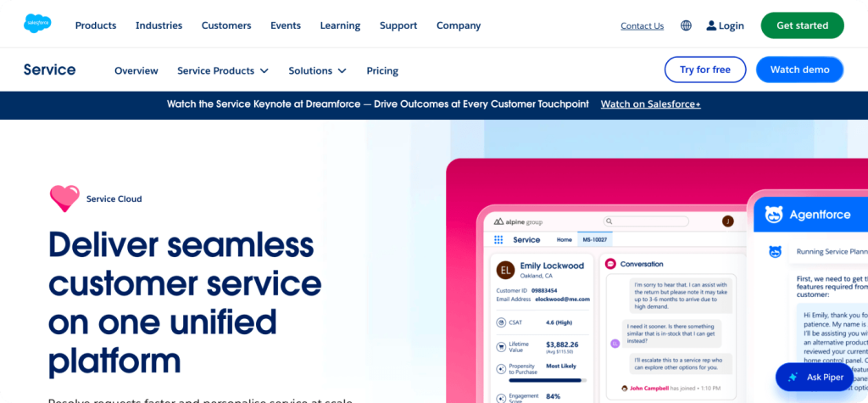
Task: Click the purple customer avatar in conversation
Action: pyautogui.click(x=615, y=343)
